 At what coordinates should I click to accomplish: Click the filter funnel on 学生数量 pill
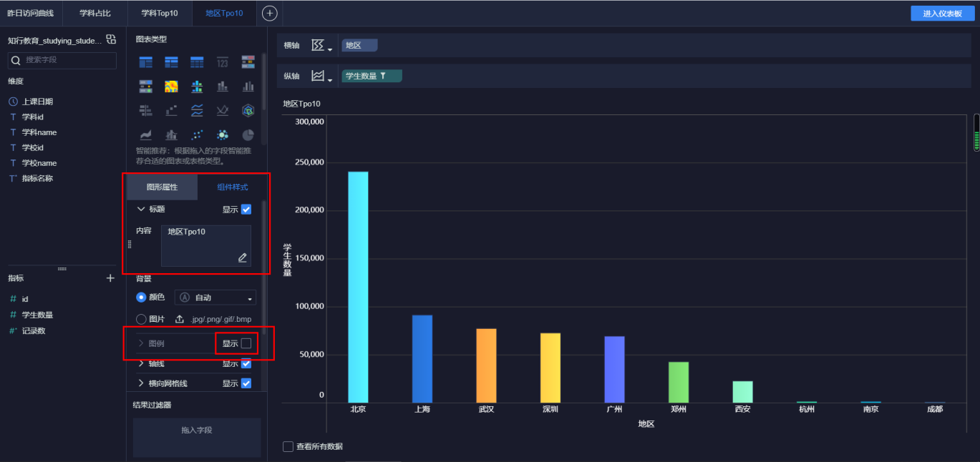point(383,76)
